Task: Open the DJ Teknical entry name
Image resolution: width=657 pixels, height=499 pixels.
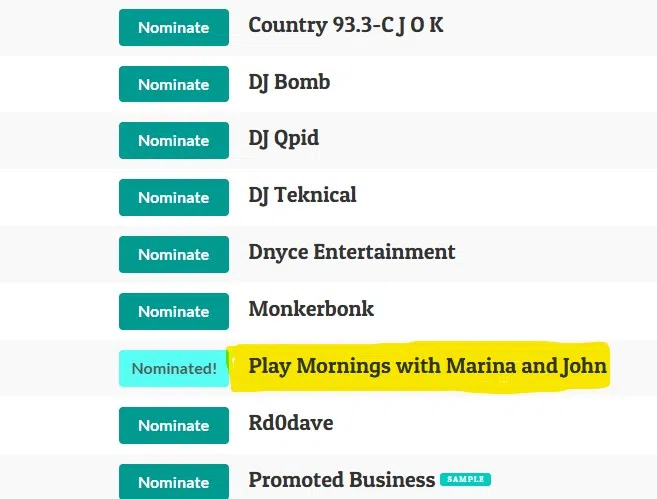Action: click(x=302, y=196)
